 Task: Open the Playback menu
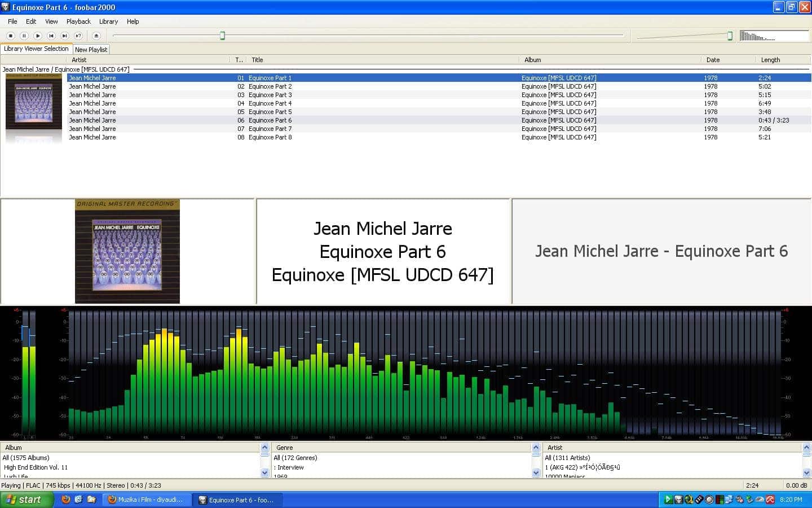(78, 21)
